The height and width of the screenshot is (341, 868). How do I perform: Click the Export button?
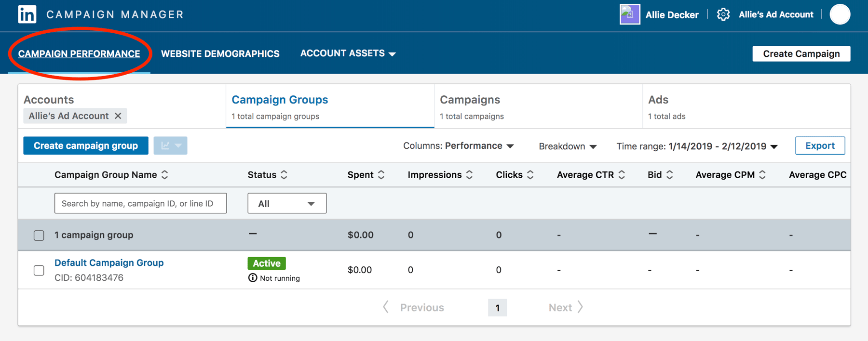(x=820, y=145)
